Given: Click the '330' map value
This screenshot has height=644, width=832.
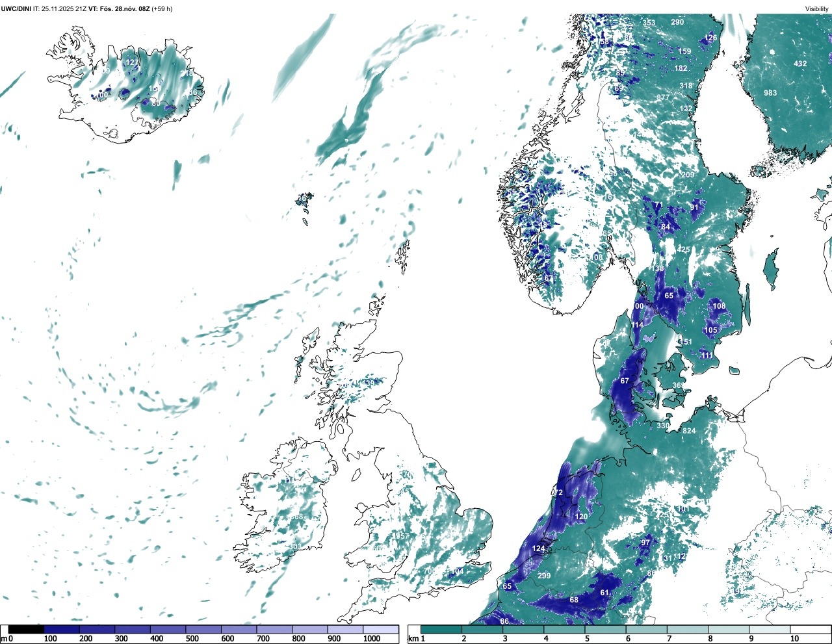Looking at the screenshot, I should tap(662, 426).
